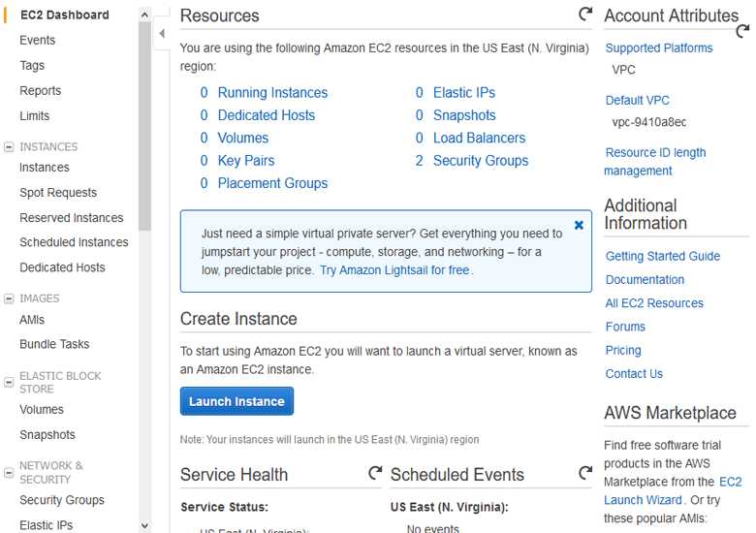This screenshot has height=533, width=756.
Task: Refresh the Scheduled Events section
Action: (x=585, y=473)
